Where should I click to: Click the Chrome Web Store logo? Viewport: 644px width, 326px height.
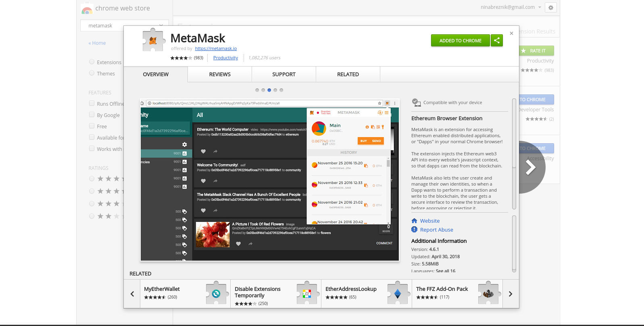(x=87, y=9)
